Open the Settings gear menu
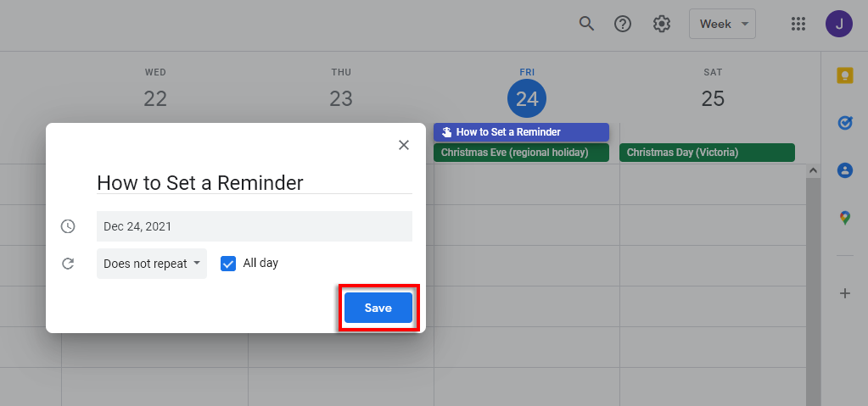The image size is (868, 406). point(662,24)
